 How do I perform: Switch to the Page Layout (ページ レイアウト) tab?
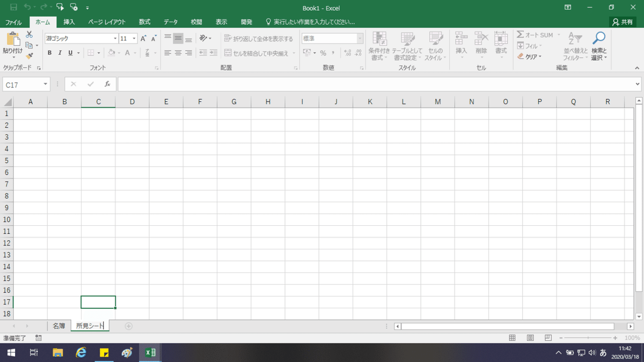(x=107, y=22)
